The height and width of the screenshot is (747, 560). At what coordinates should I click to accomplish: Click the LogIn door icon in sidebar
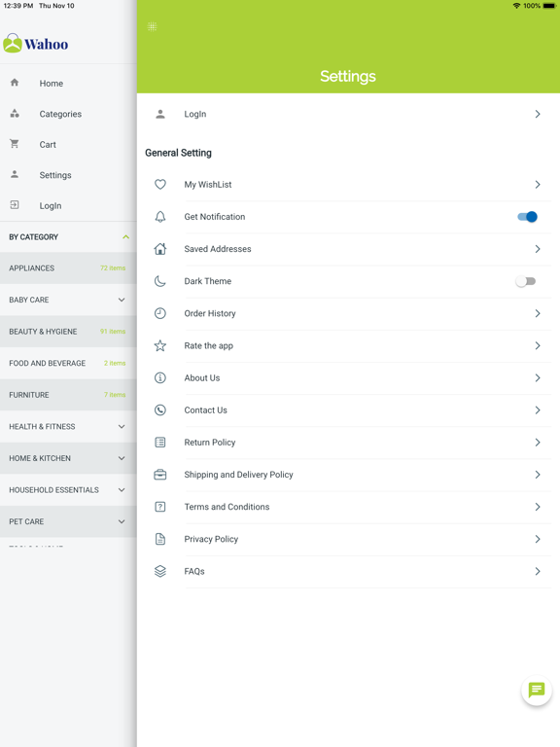(15, 205)
